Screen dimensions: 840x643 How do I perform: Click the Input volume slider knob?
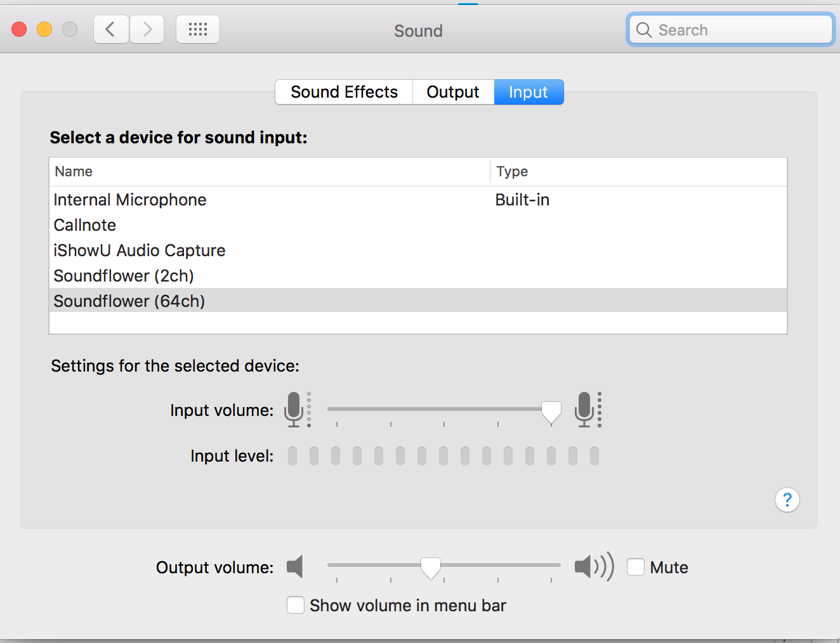point(551,412)
